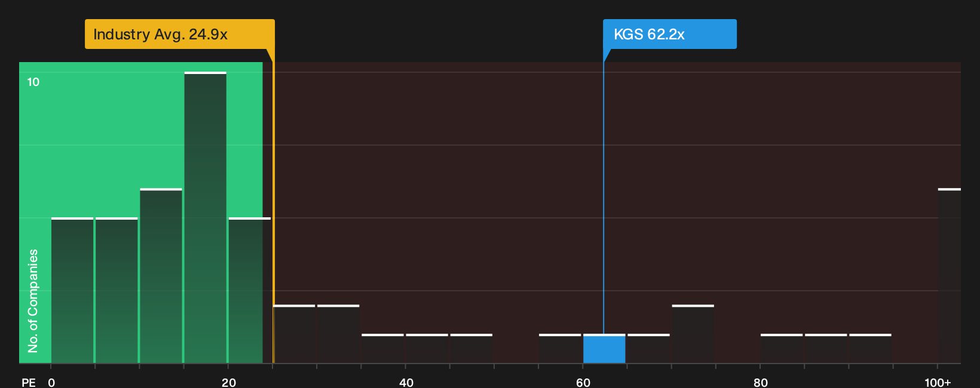Click the '20' x-axis label
This screenshot has height=388, width=980.
click(228, 382)
